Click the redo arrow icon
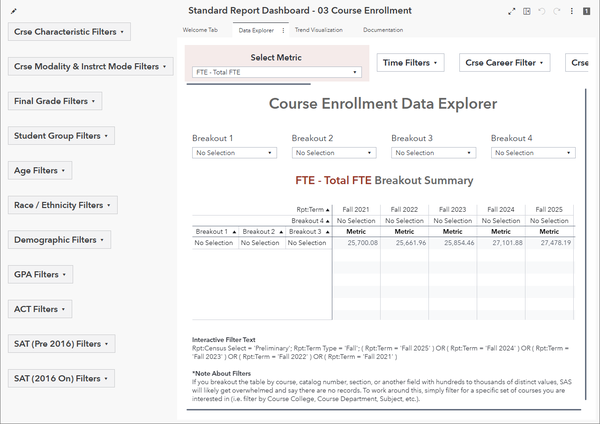Viewport: 600px width, 424px height. click(556, 11)
